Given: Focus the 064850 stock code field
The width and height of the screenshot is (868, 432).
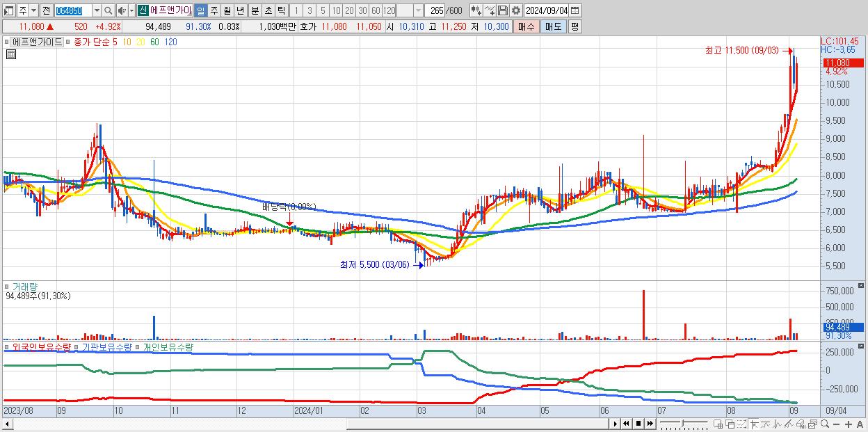Looking at the screenshot, I should (73, 10).
